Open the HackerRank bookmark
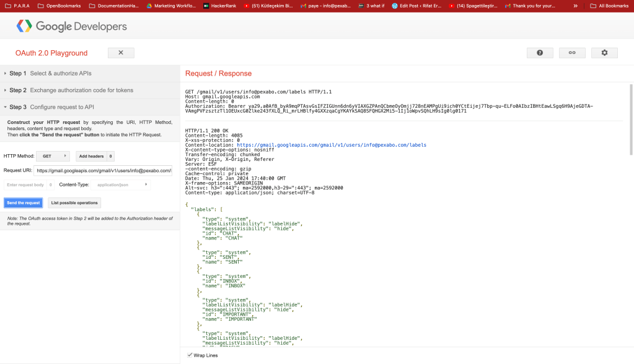 (x=219, y=6)
